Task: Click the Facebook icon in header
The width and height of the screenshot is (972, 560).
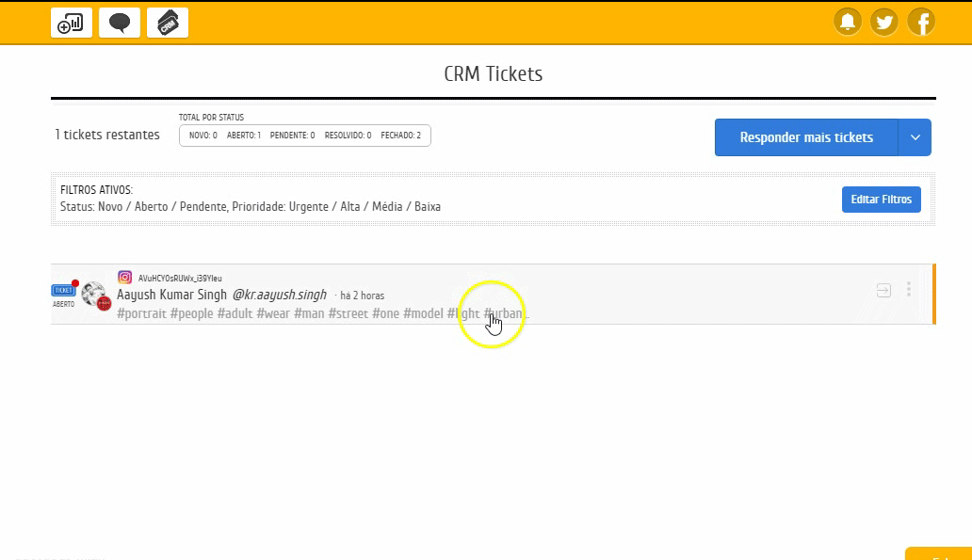Action: tap(921, 22)
